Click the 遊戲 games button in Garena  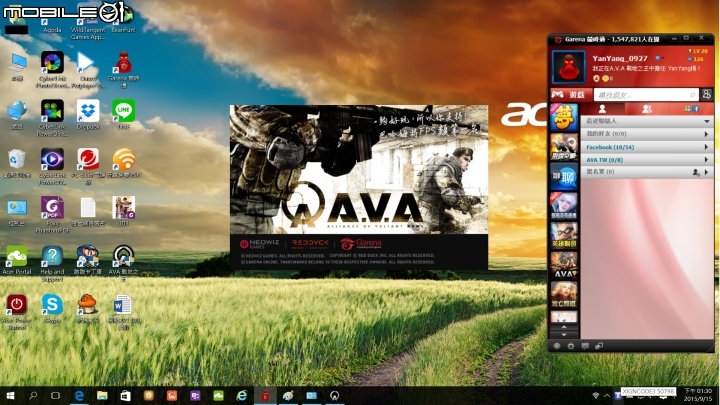pyautogui.click(x=571, y=95)
